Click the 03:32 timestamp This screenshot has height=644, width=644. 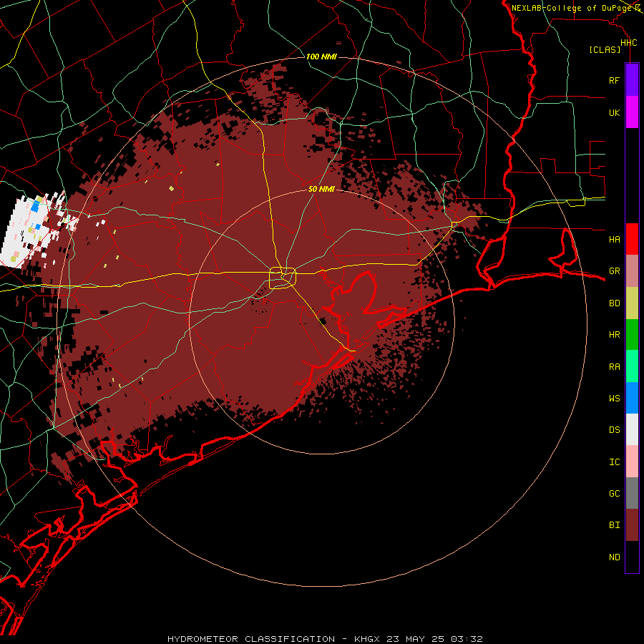point(466,639)
